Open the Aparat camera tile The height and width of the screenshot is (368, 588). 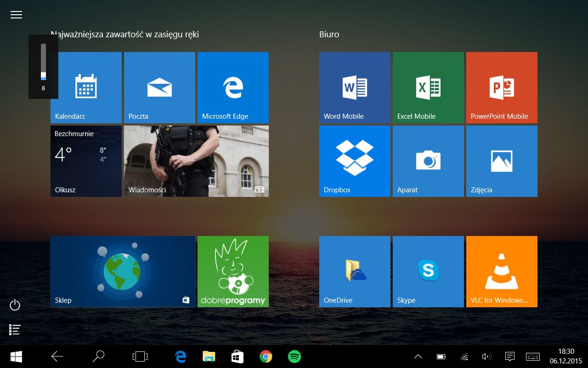[x=428, y=161]
